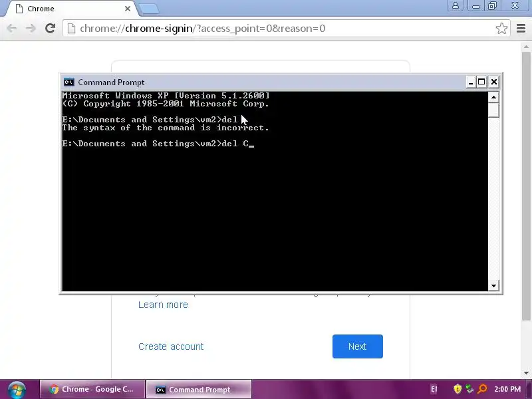
Task: Open a new Chrome tab
Action: pyautogui.click(x=148, y=9)
